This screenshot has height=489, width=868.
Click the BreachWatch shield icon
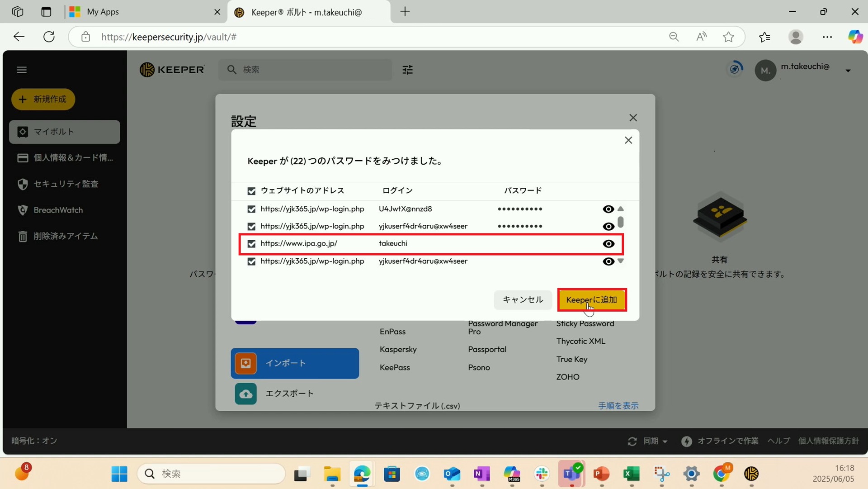point(23,210)
